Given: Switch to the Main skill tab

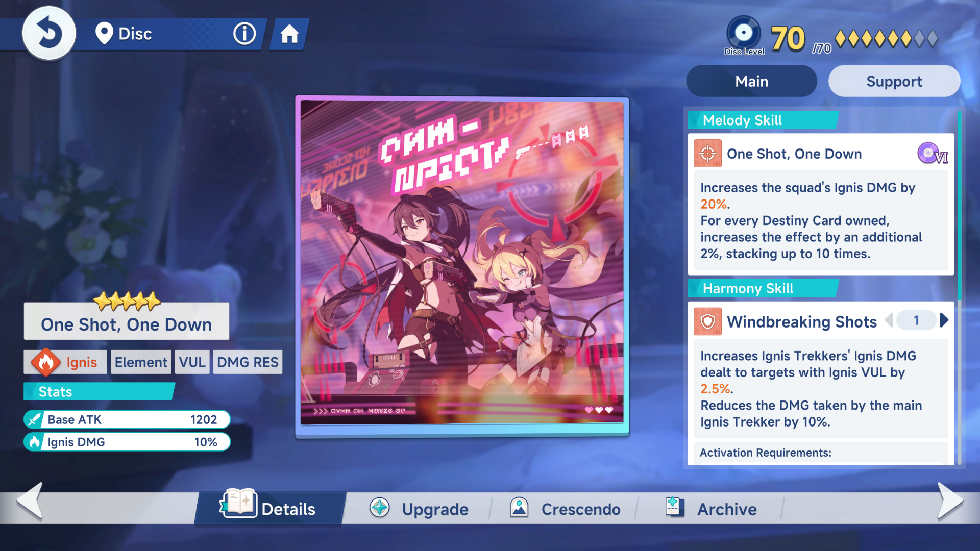Looking at the screenshot, I should (751, 81).
